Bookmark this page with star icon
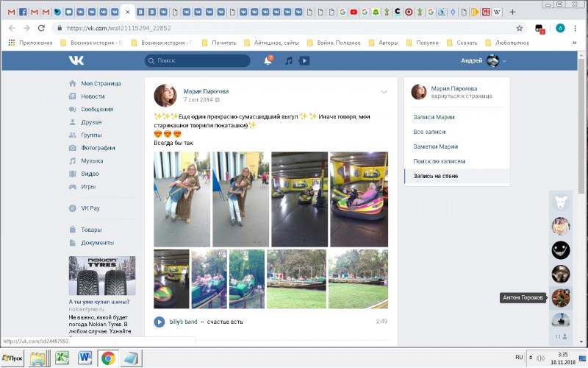This screenshot has width=588, height=368. click(520, 28)
